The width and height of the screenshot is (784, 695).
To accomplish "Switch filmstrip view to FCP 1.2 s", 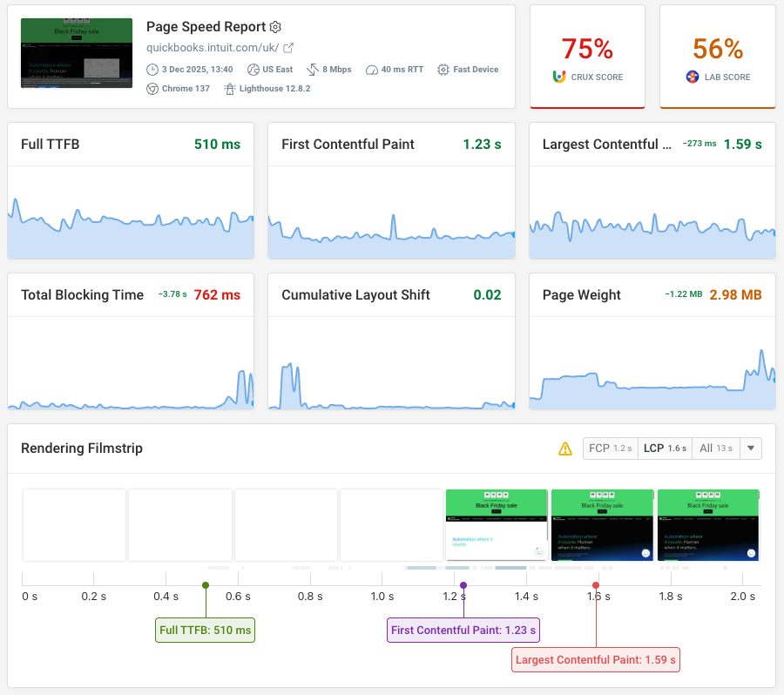I will click(610, 448).
